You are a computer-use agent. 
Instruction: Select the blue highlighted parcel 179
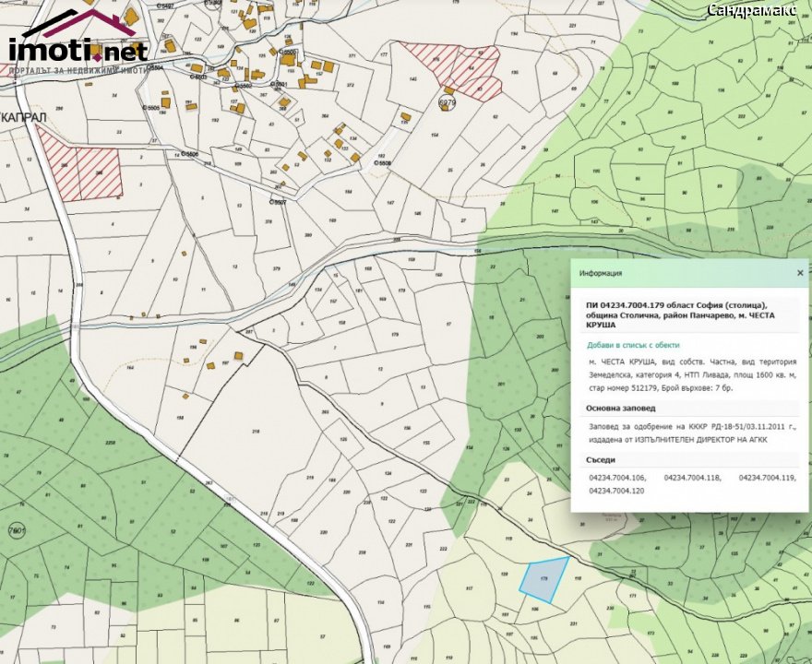coord(543,580)
